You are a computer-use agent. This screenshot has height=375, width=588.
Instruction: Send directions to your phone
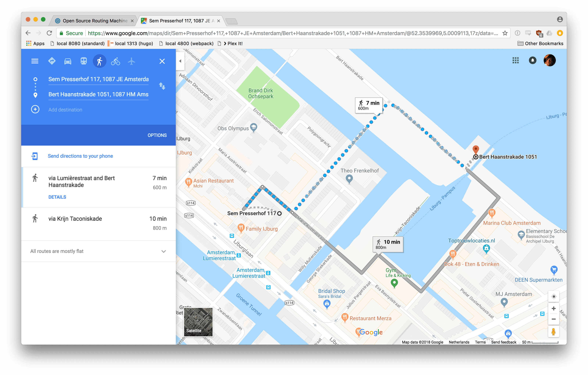pos(80,156)
